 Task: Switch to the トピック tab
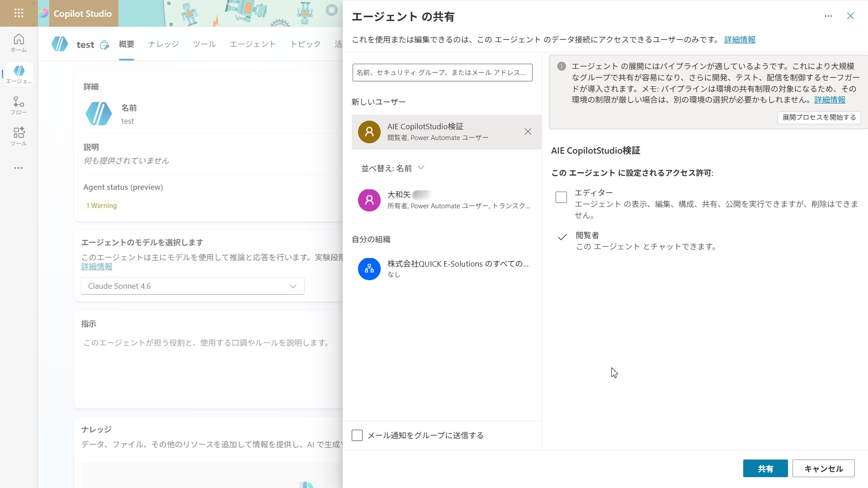click(x=306, y=44)
